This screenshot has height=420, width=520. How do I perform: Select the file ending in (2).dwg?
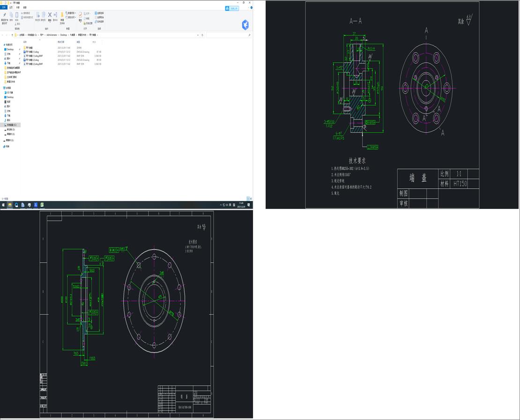point(62,60)
